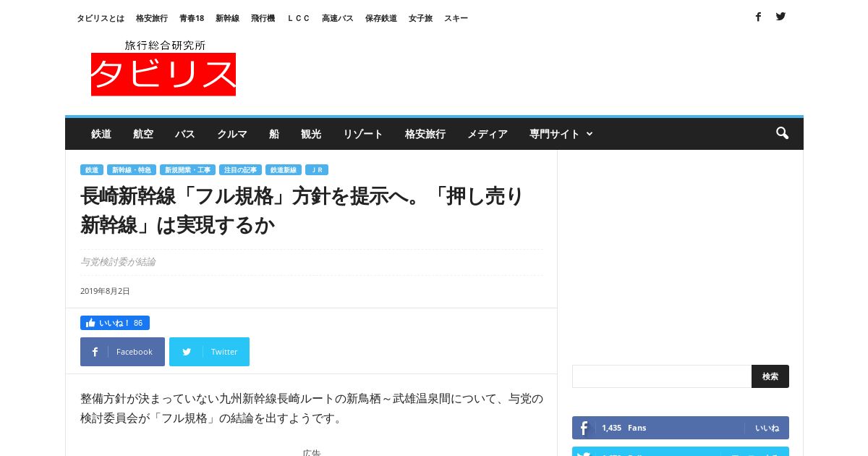Screen dimensions: 868x456
Task: Share article via Facebook button
Action: point(122,352)
